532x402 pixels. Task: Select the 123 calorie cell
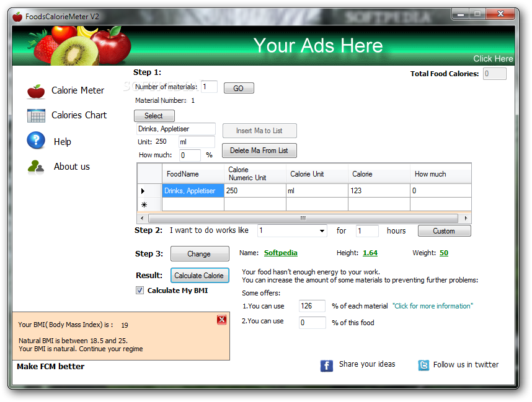click(379, 191)
